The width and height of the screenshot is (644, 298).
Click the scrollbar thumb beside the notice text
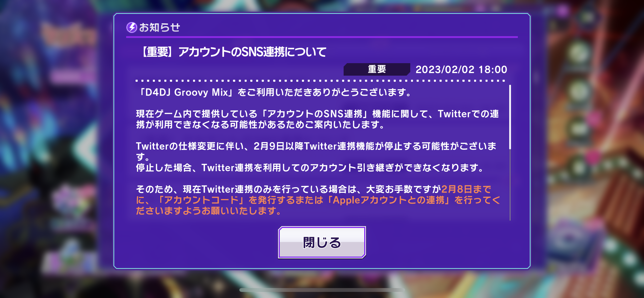(x=510, y=117)
